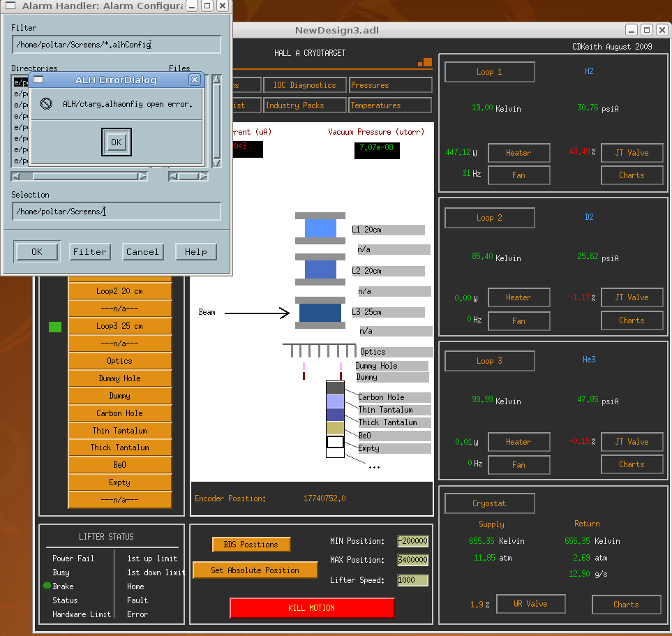
Task: Open the ALH ErrorDialog window menu icon
Action: coord(38,80)
